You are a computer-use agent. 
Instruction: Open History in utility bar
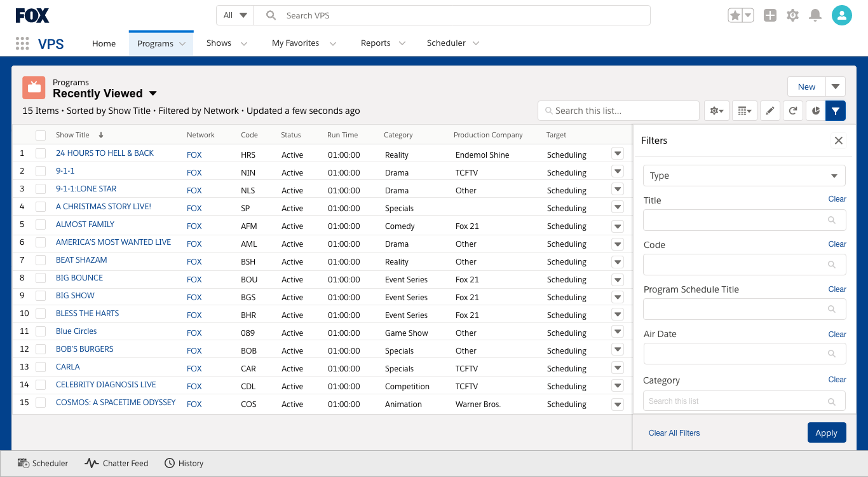[x=184, y=464]
